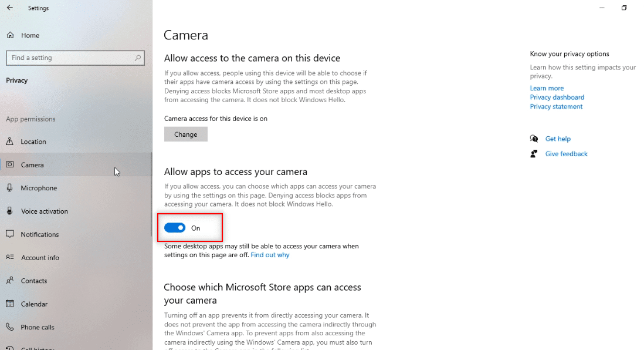
Task: Select the Microphone icon in sidebar
Action: [x=10, y=188]
